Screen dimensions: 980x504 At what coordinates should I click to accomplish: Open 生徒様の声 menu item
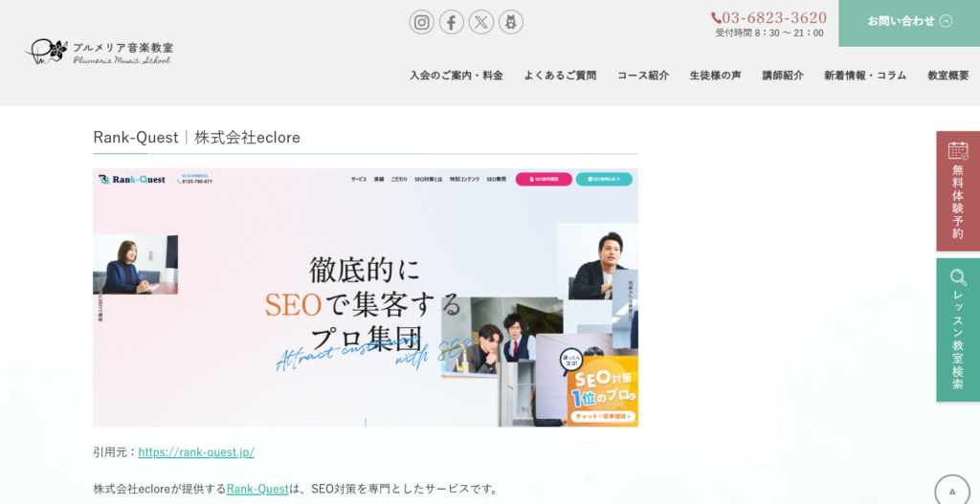715,76
